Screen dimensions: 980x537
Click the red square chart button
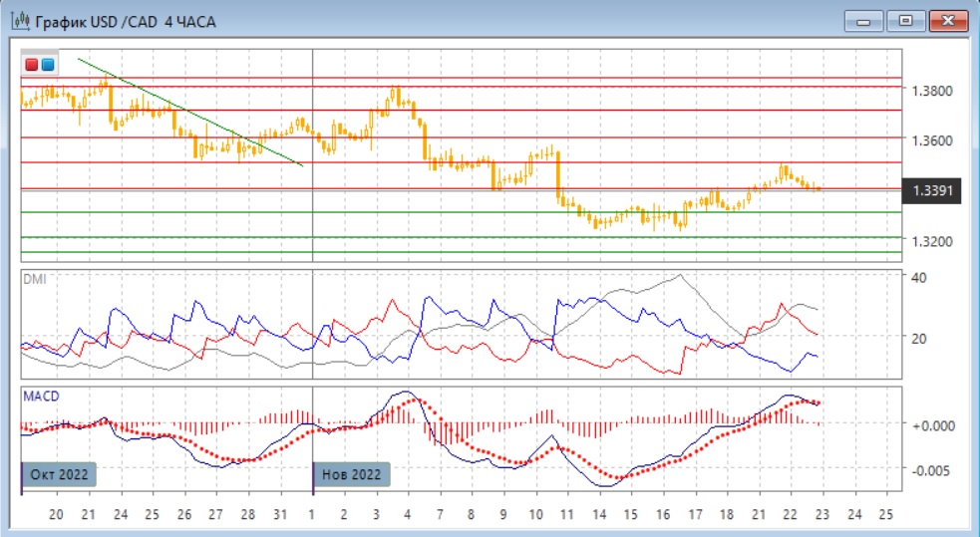tap(31, 65)
